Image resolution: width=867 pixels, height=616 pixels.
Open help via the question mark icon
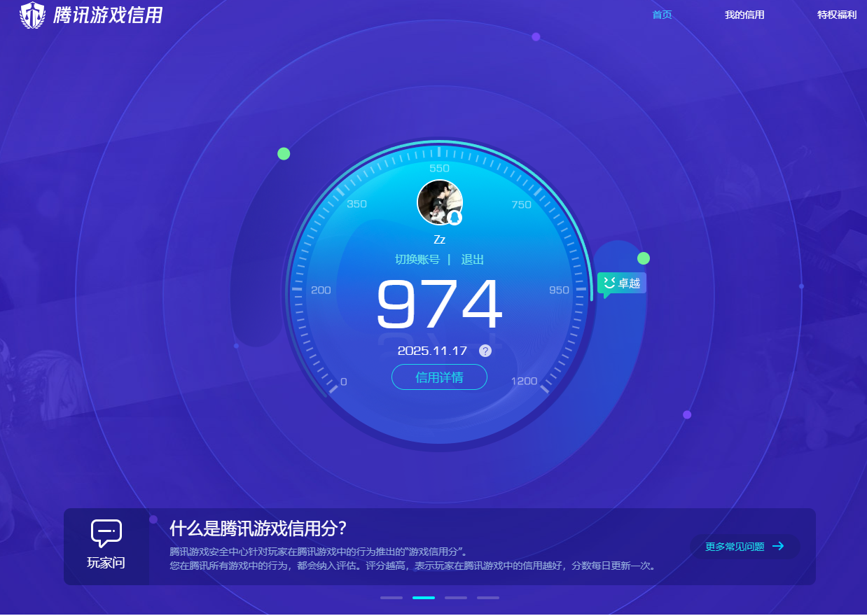485,351
